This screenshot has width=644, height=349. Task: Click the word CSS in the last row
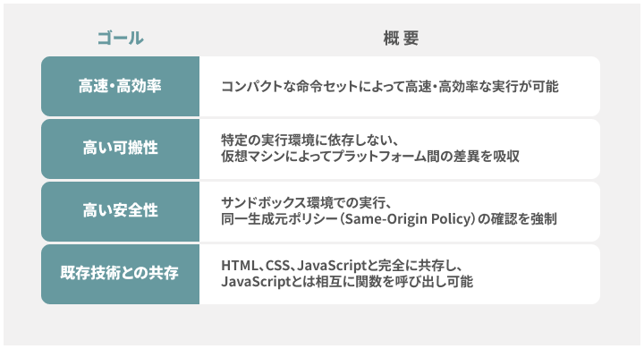(x=278, y=266)
